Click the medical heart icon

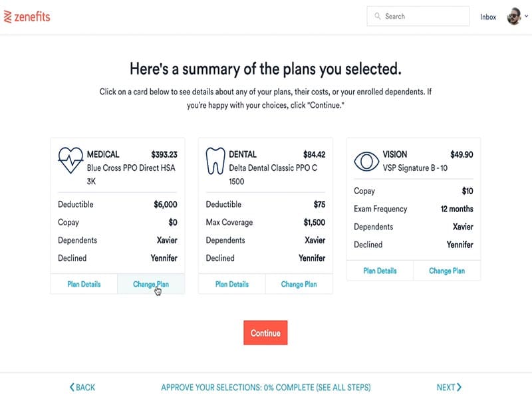pos(70,160)
